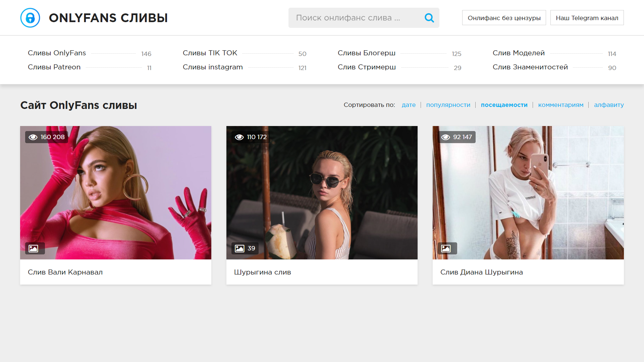This screenshot has width=644, height=362.
Task: Click the count 125 beside Сливы Блогерш
Action: coord(457,54)
